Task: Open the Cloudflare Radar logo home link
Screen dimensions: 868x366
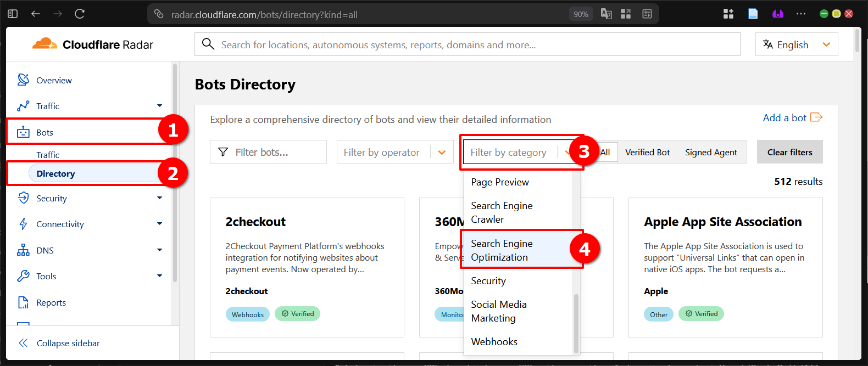Action: (x=93, y=44)
